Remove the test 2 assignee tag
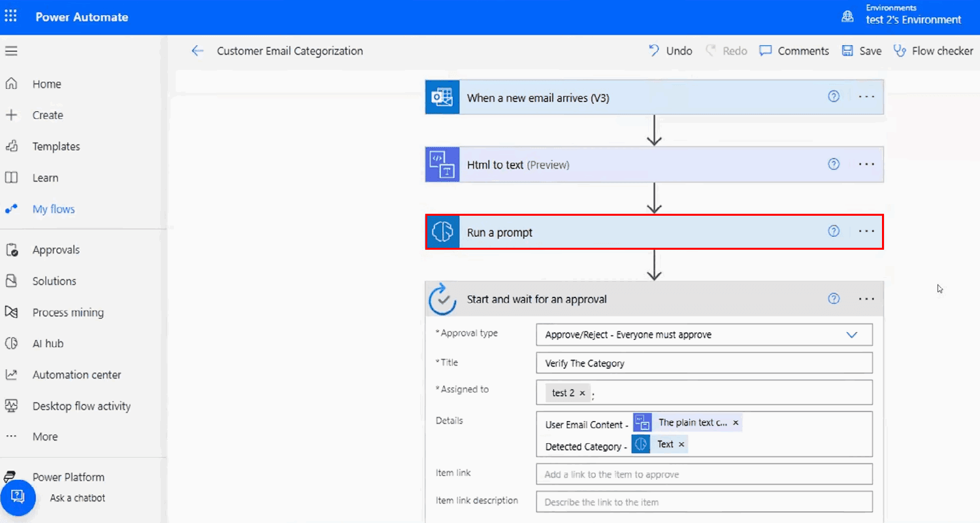This screenshot has height=523, width=980. point(582,393)
